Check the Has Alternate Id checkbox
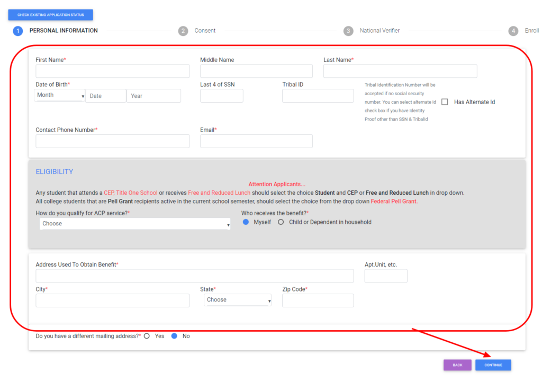Screen dimensions: 542x392 tap(445, 102)
